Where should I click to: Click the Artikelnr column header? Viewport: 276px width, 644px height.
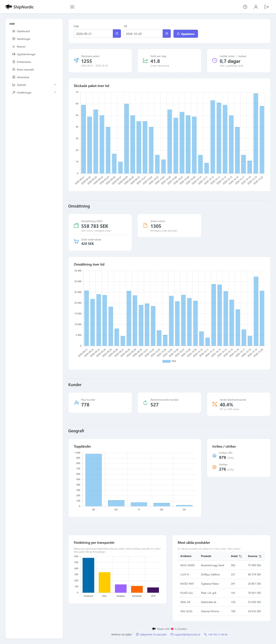pyautogui.click(x=186, y=556)
